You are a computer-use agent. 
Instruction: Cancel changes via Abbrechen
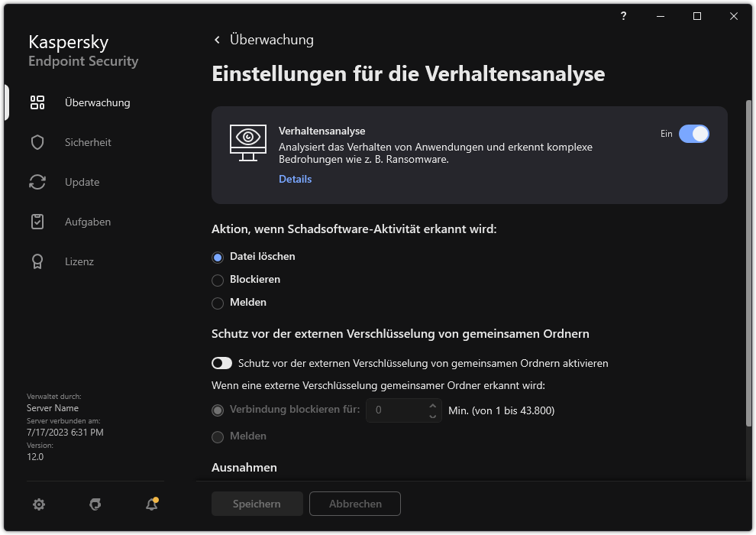pyautogui.click(x=354, y=504)
